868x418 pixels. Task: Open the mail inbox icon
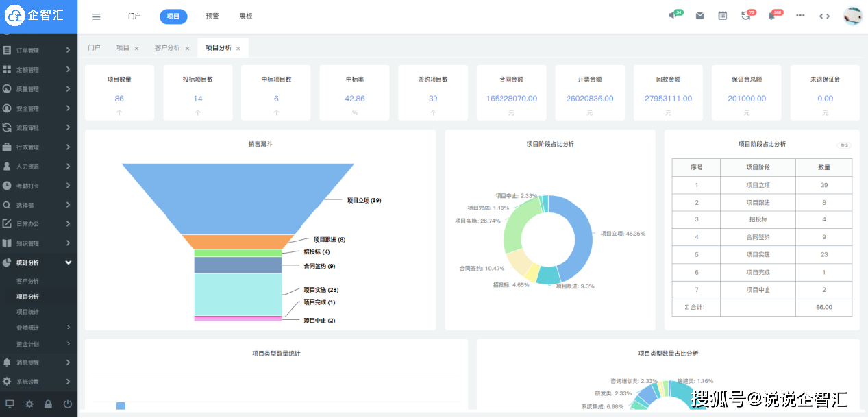(x=699, y=15)
